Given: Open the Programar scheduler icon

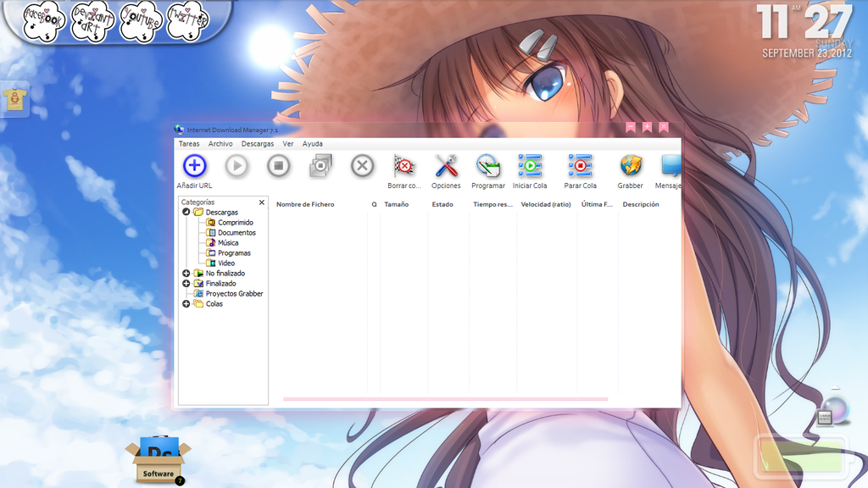Looking at the screenshot, I should tap(487, 166).
